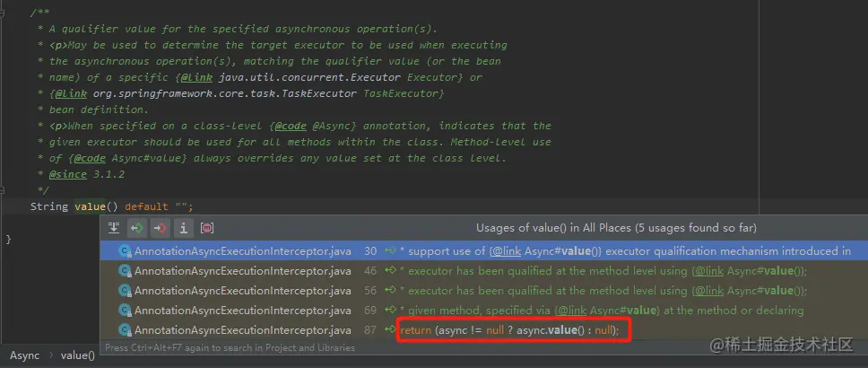This screenshot has height=368, width=868.
Task: Click the breadcrumb chevron between Async and value()
Action: pos(50,355)
